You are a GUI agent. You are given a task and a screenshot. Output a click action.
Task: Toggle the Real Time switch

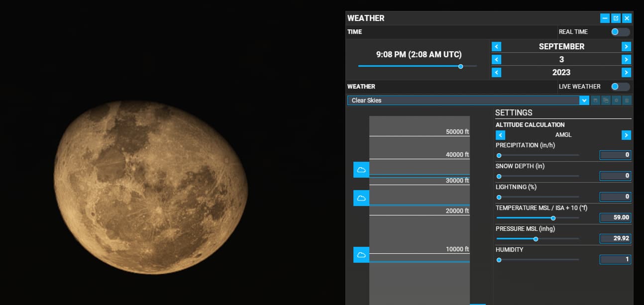(x=620, y=32)
